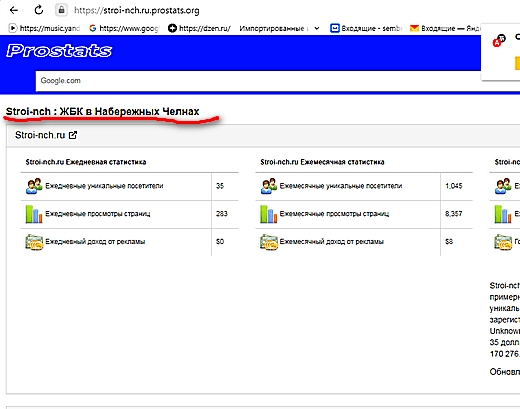This screenshot has width=520, height=409.
Task: Open the dzen.ru bookmark
Action: click(x=199, y=28)
